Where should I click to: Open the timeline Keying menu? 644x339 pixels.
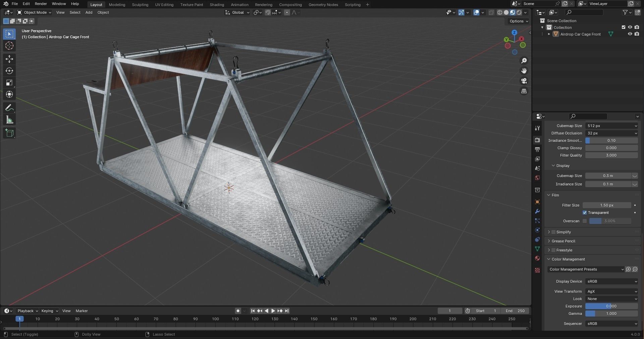[x=49, y=311]
